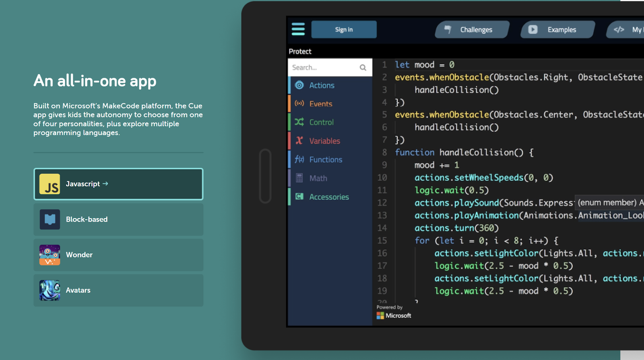The width and height of the screenshot is (644, 360).
Task: Click 'An all-in-one app' heading
Action: [95, 81]
